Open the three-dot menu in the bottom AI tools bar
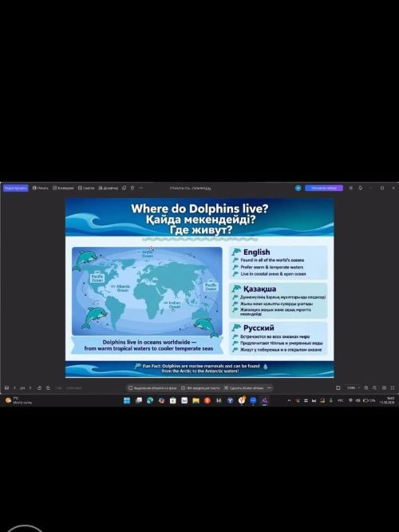Viewport: 399px width, 532px height. [x=269, y=387]
